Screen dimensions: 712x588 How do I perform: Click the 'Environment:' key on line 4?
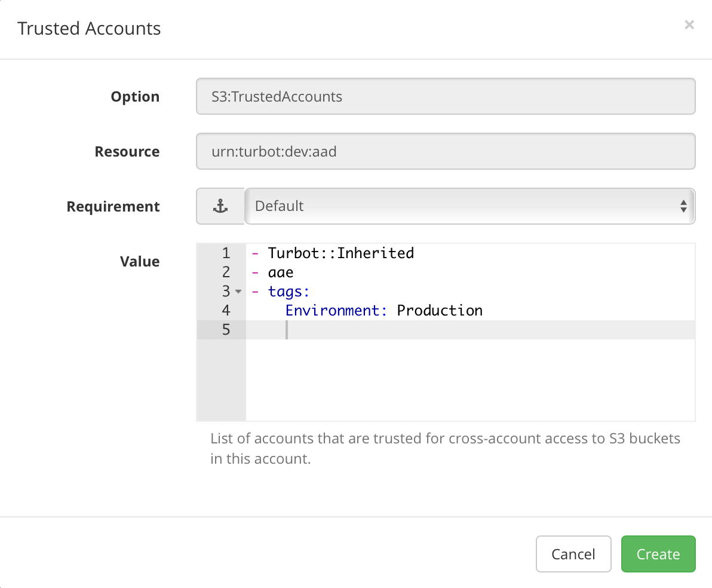point(336,311)
